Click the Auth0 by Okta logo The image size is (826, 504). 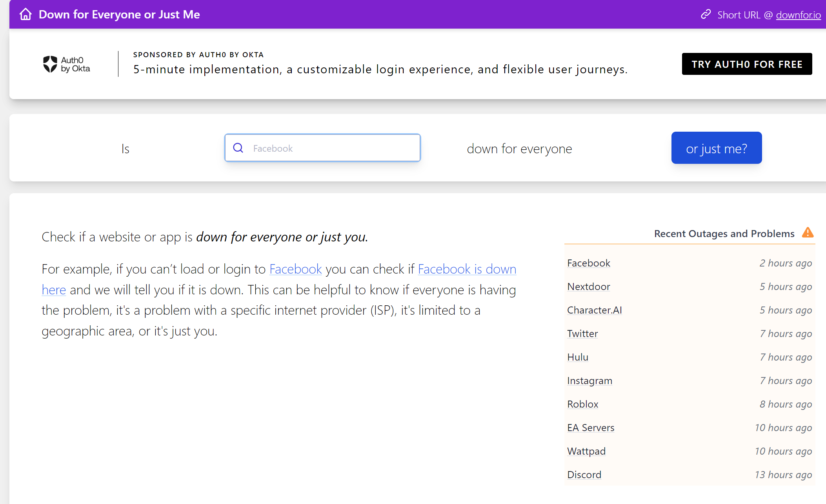[66, 64]
